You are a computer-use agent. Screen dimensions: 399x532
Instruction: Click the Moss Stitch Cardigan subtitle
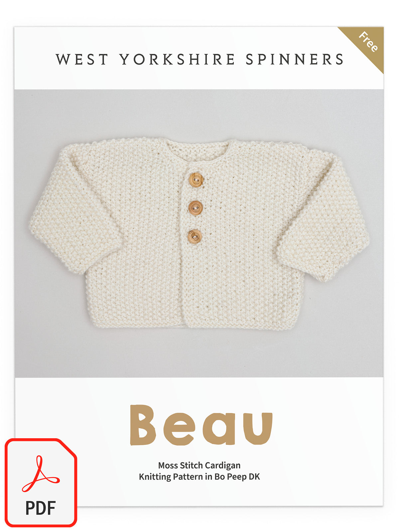[199, 465]
